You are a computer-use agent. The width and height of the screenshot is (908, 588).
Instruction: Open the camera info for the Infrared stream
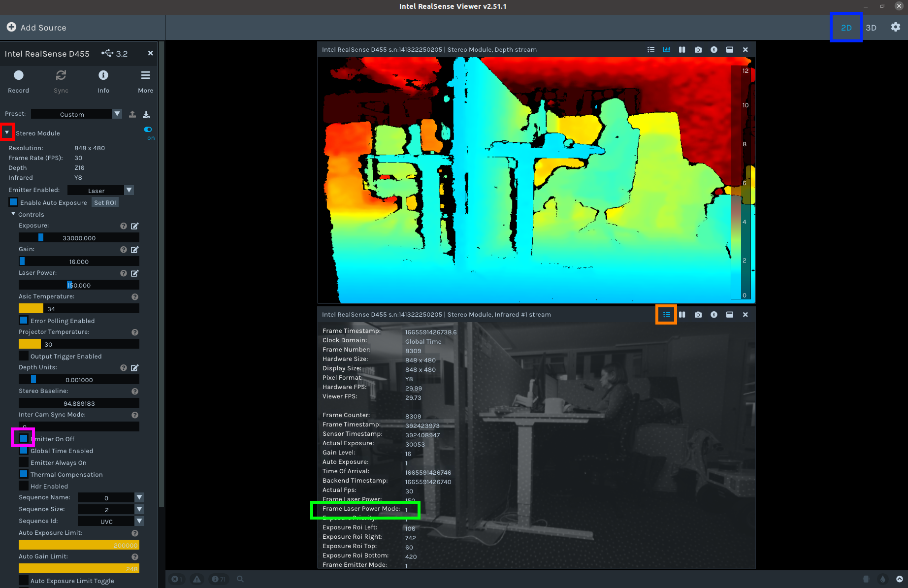[714, 314]
